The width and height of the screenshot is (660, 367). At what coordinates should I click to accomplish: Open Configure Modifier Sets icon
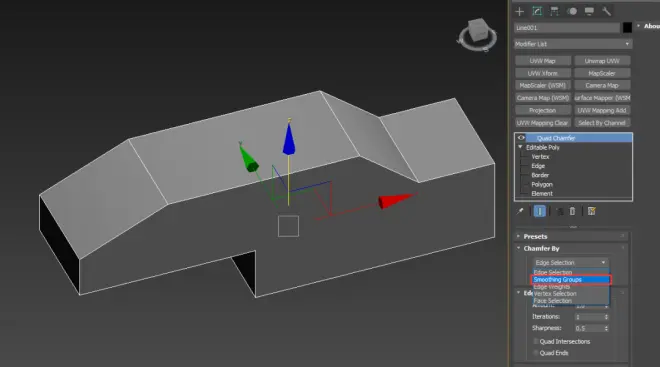(591, 211)
